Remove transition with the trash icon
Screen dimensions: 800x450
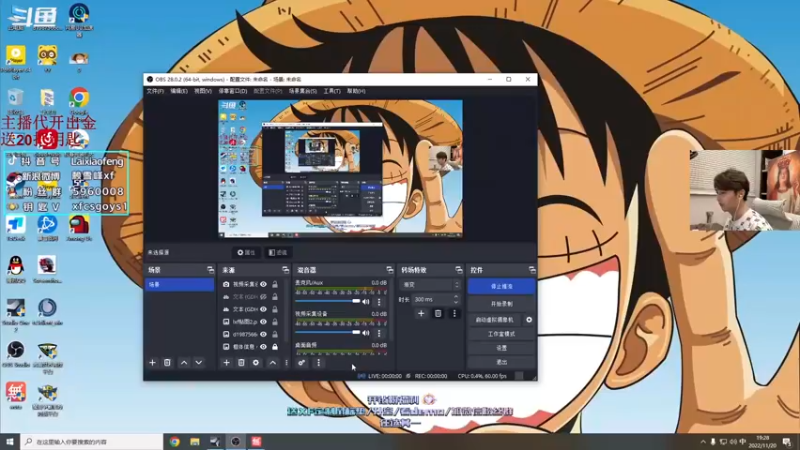point(438,313)
